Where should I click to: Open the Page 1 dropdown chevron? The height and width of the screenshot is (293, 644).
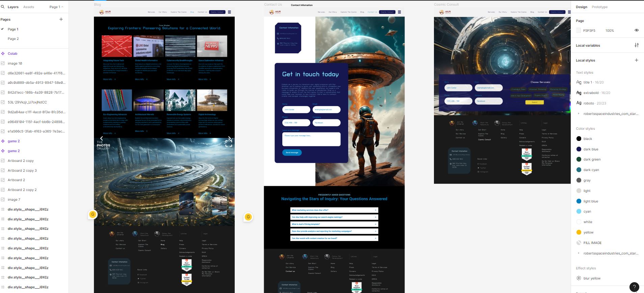pos(62,7)
